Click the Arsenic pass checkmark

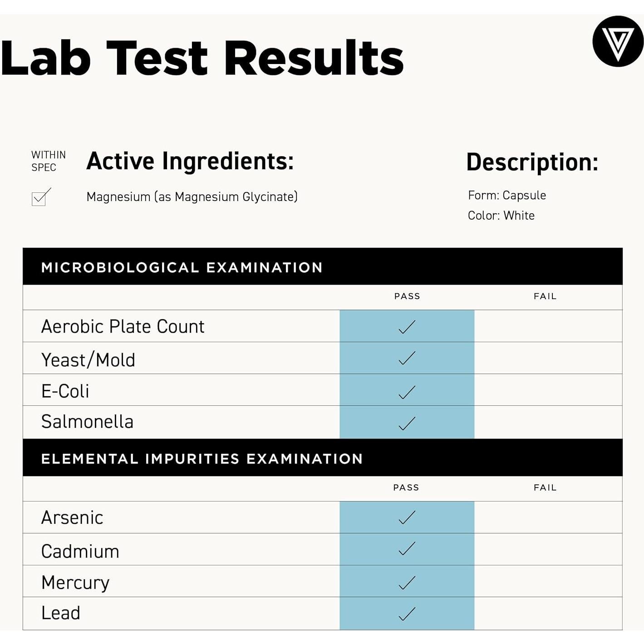[x=407, y=517]
